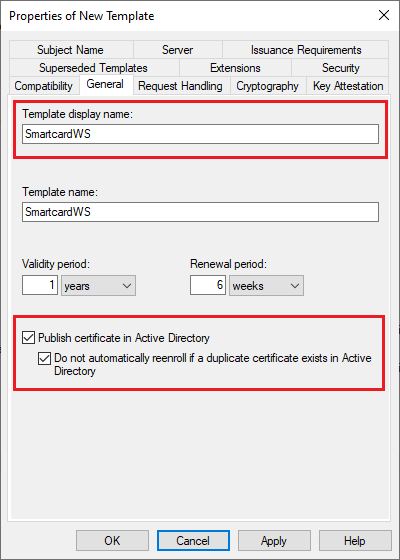Switch to the Subject Name tab
The image size is (400, 560).
tap(71, 50)
